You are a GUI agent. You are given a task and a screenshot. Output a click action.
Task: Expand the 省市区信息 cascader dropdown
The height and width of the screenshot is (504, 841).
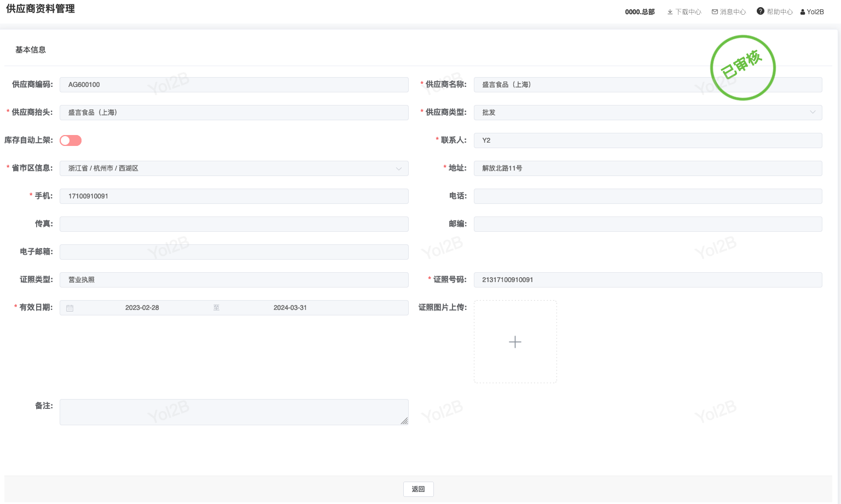click(234, 168)
